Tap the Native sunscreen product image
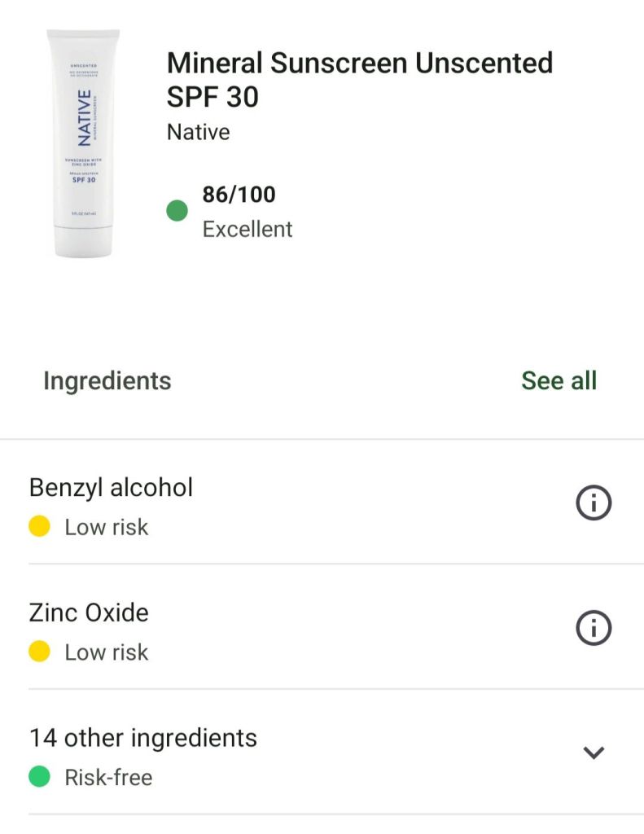This screenshot has height=834, width=644. [83, 143]
